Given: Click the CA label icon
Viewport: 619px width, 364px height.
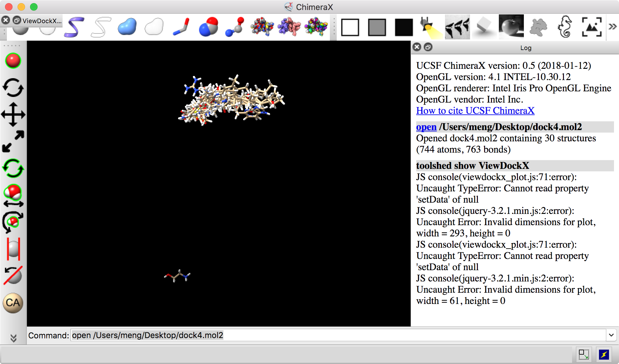Looking at the screenshot, I should 13,303.
